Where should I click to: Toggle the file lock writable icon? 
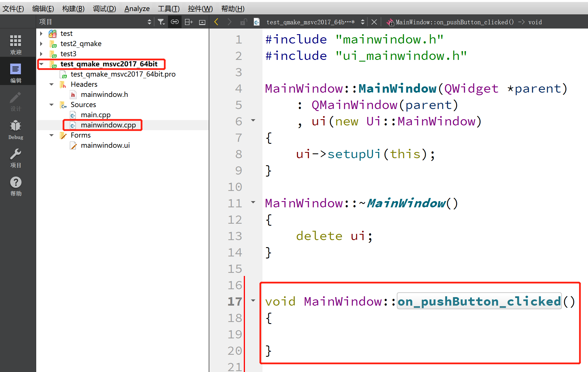243,22
